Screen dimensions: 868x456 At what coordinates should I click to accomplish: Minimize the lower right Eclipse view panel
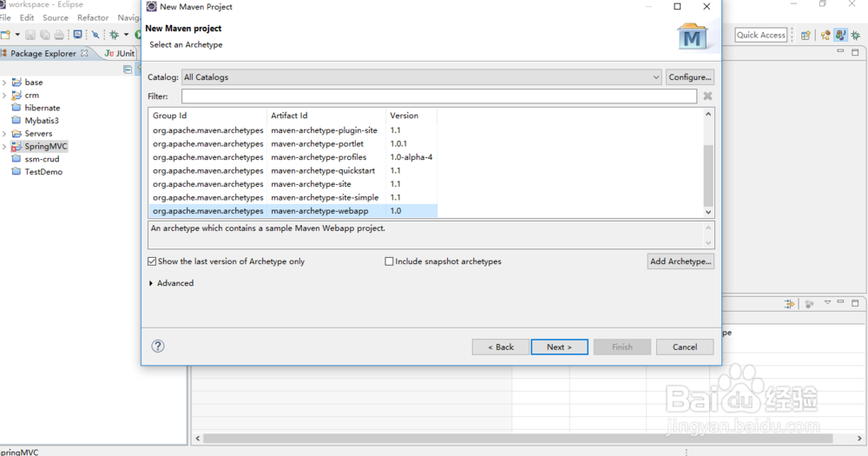(840, 302)
